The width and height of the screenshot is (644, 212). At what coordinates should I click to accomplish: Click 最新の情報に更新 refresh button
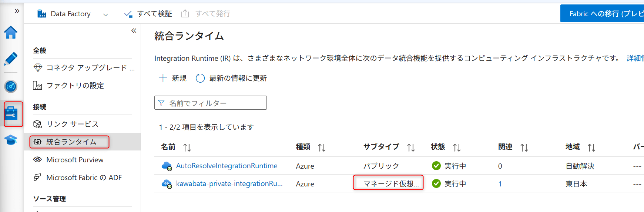pos(231,78)
